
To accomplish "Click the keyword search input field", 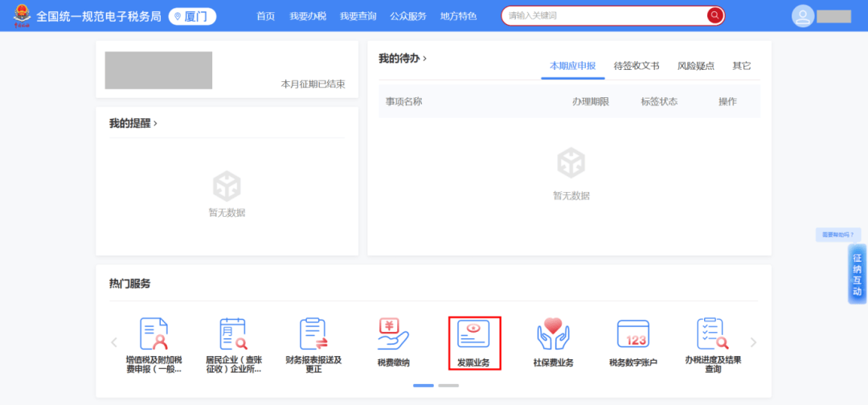I will [x=603, y=16].
